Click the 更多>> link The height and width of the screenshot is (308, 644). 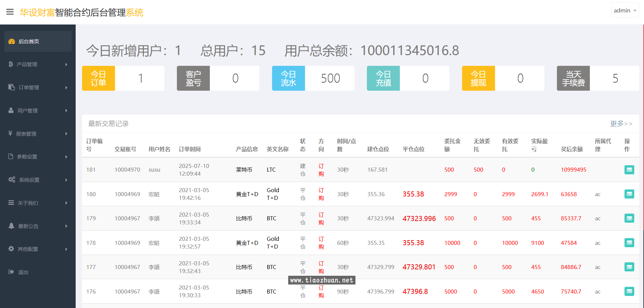click(x=621, y=124)
